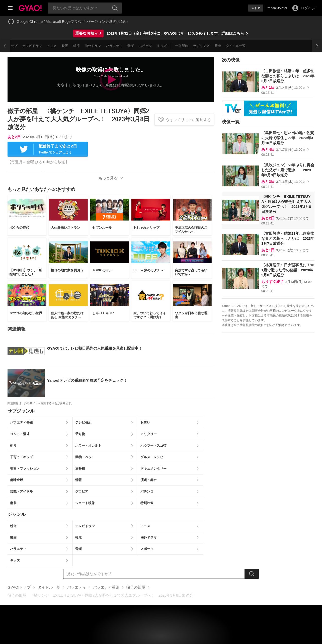The width and height of the screenshot is (322, 644).
Task: Click the Yahoo!テレビ Gガイド image
Action: click(x=26, y=383)
